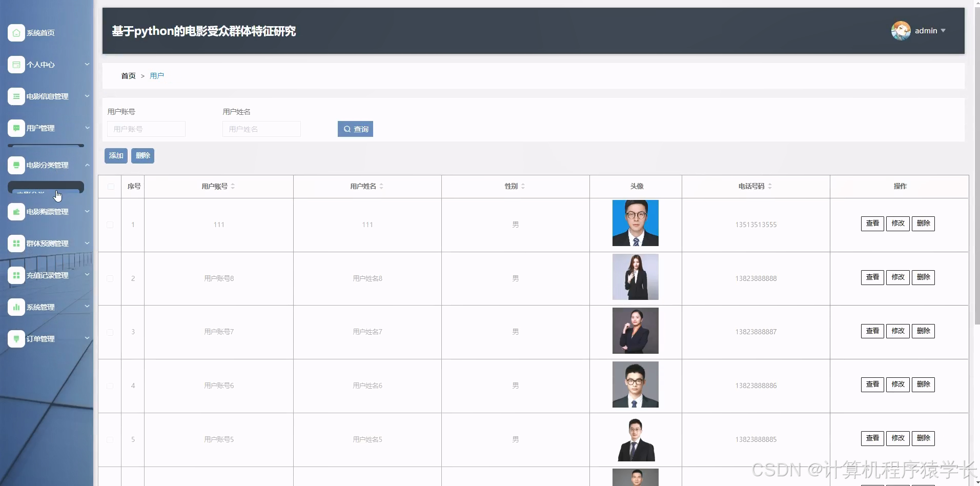
Task: Click the 个人中心 sidebar icon
Action: (16, 65)
